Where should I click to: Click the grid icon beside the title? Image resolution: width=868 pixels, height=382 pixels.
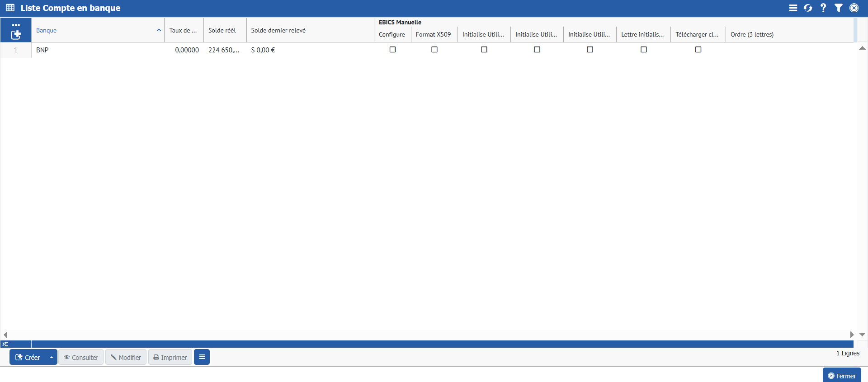(10, 8)
